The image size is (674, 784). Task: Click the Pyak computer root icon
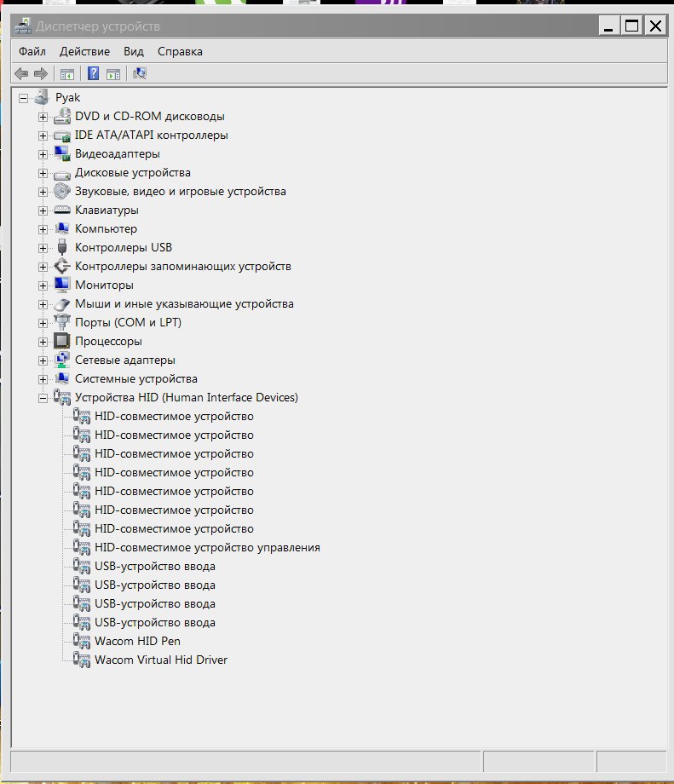[42, 97]
